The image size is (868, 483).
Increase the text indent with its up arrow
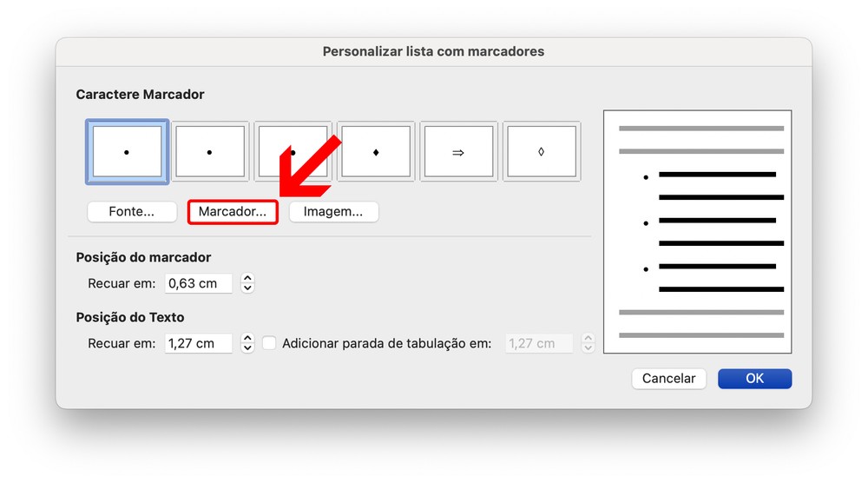coord(247,338)
